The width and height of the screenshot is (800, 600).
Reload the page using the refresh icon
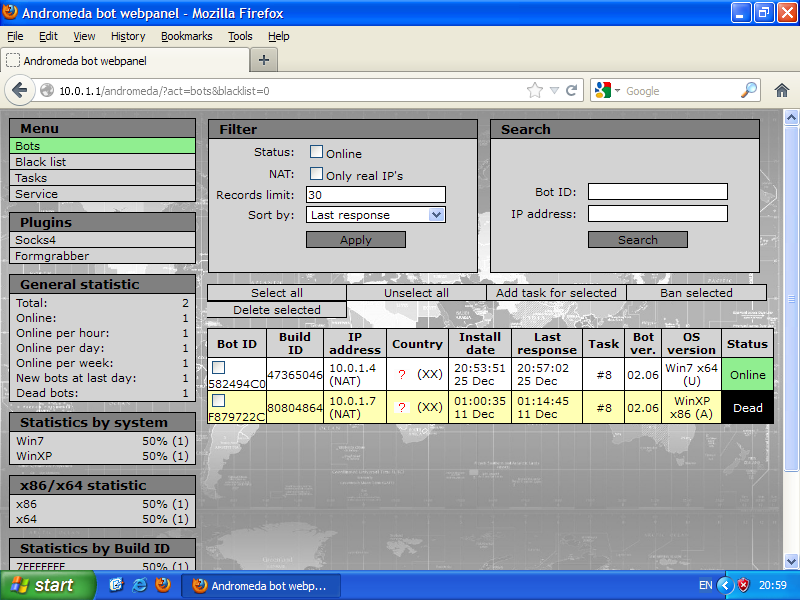[x=571, y=91]
